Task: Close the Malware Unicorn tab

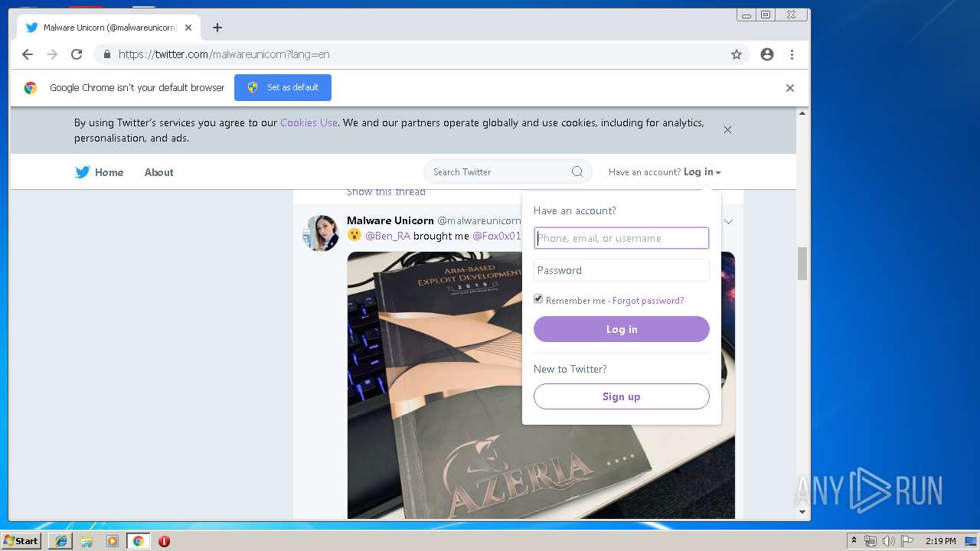Action: tap(188, 28)
